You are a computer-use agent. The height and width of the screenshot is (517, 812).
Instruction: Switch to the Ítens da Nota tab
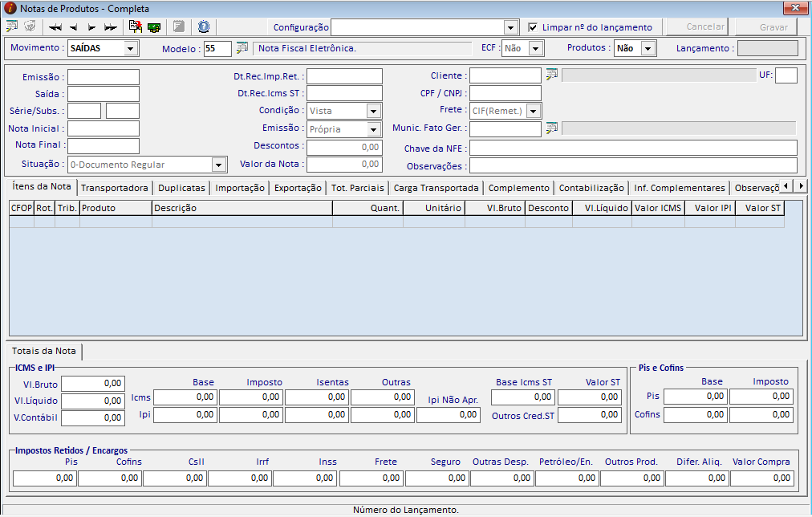pyautogui.click(x=42, y=186)
